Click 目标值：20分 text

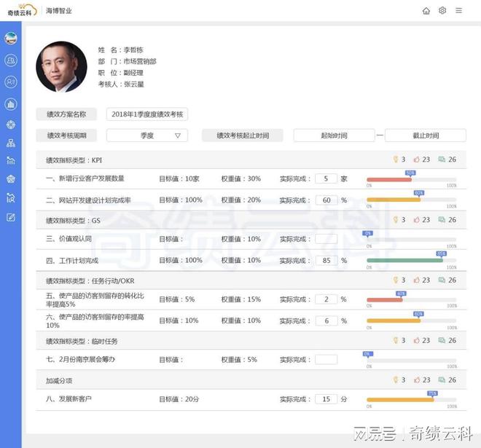179,399
